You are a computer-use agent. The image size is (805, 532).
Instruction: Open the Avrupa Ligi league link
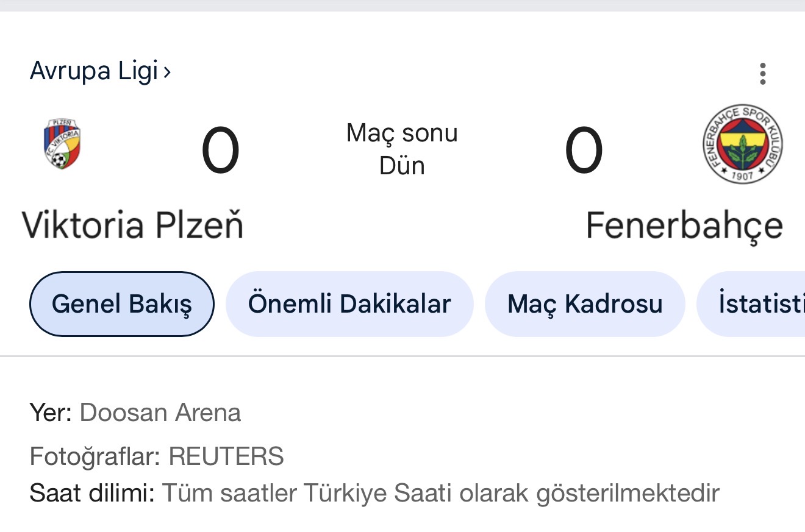click(94, 71)
